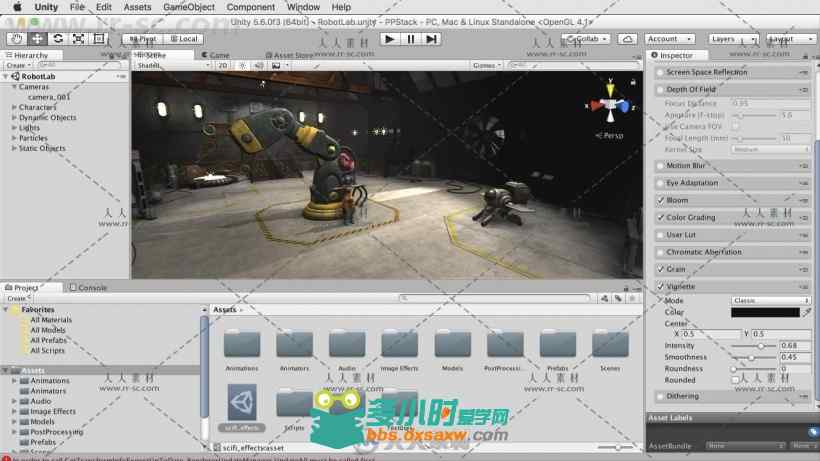Screen dimensions: 820x461
Task: Open the Layout dropdown button
Action: coord(791,39)
